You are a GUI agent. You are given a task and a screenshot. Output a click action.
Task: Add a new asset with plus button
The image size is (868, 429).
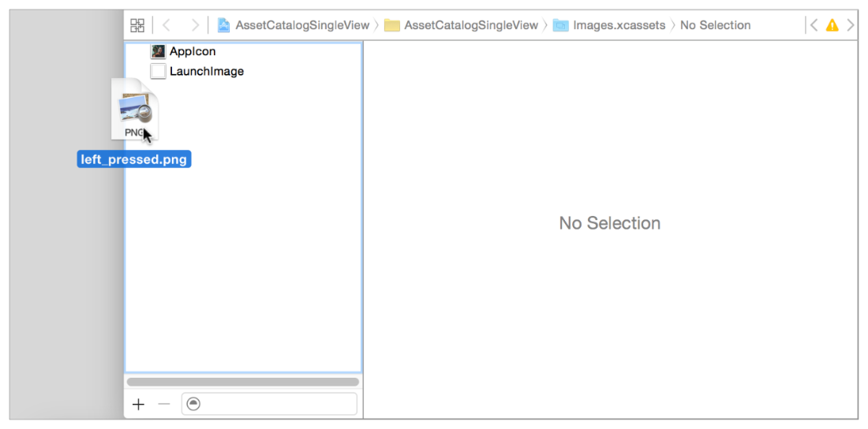point(138,404)
